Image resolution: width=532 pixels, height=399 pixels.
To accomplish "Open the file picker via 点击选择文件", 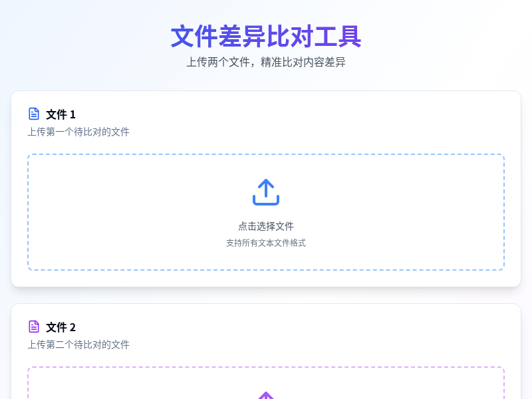I will tap(265, 226).
